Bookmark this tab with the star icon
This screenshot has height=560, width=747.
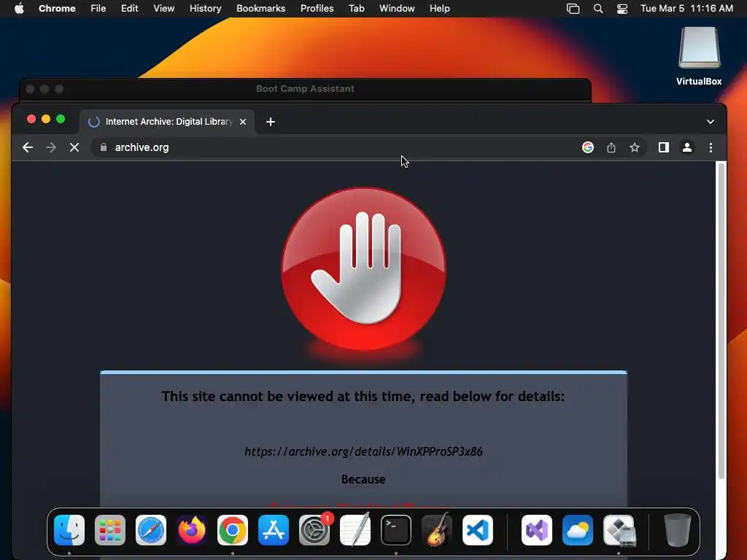[635, 147]
